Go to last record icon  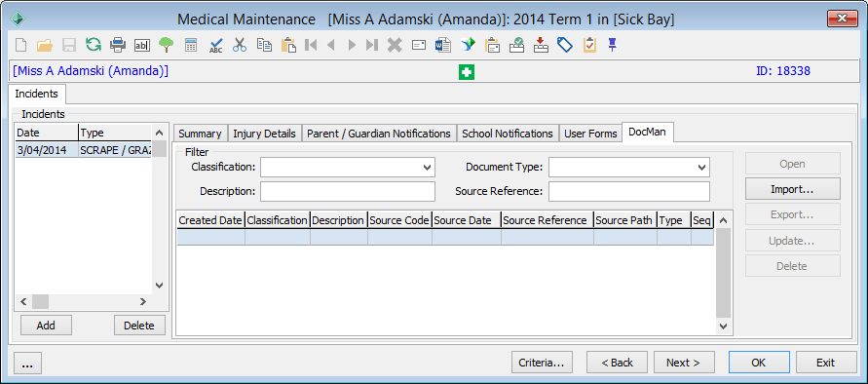(372, 46)
